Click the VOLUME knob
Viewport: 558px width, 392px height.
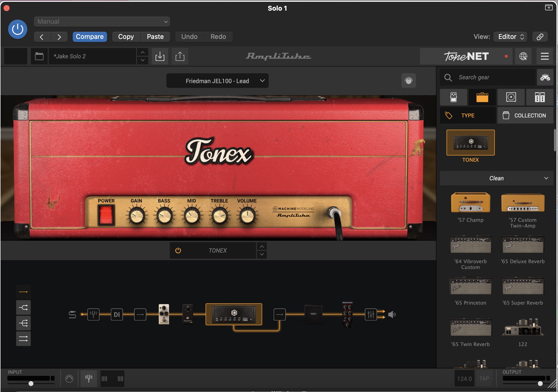pyautogui.click(x=247, y=216)
